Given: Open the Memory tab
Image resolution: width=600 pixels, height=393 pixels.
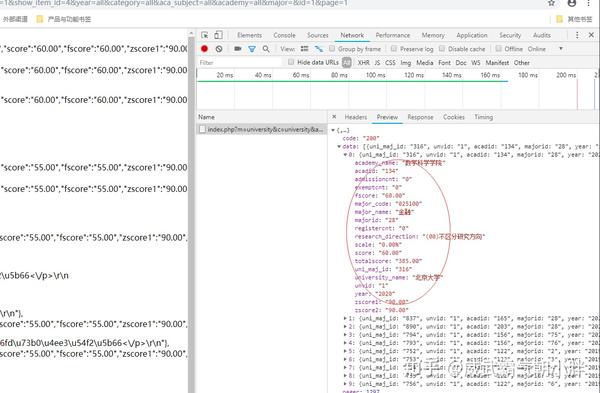Looking at the screenshot, I should click(x=433, y=35).
